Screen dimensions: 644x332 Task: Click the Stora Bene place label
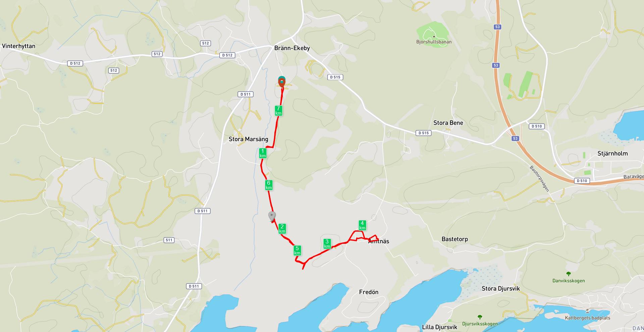448,123
